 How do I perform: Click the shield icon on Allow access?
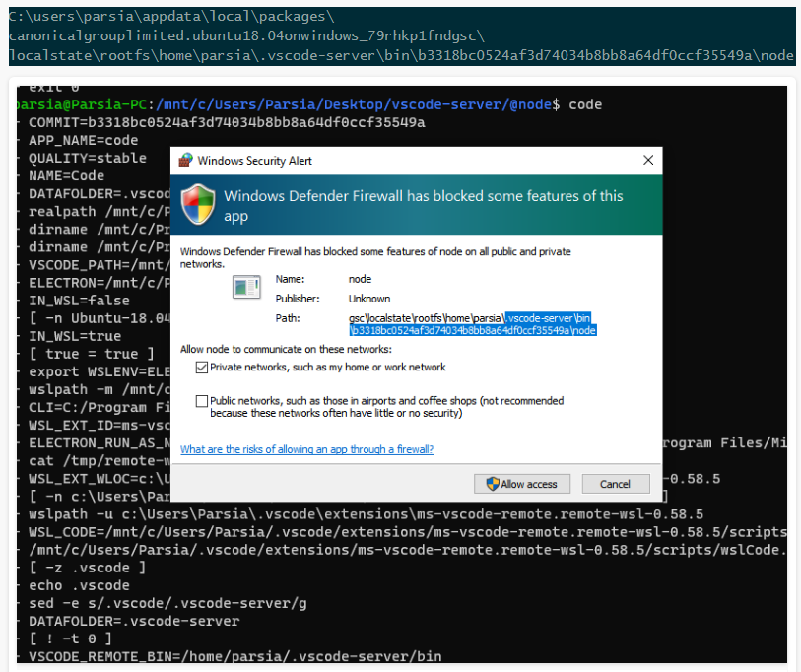click(493, 484)
